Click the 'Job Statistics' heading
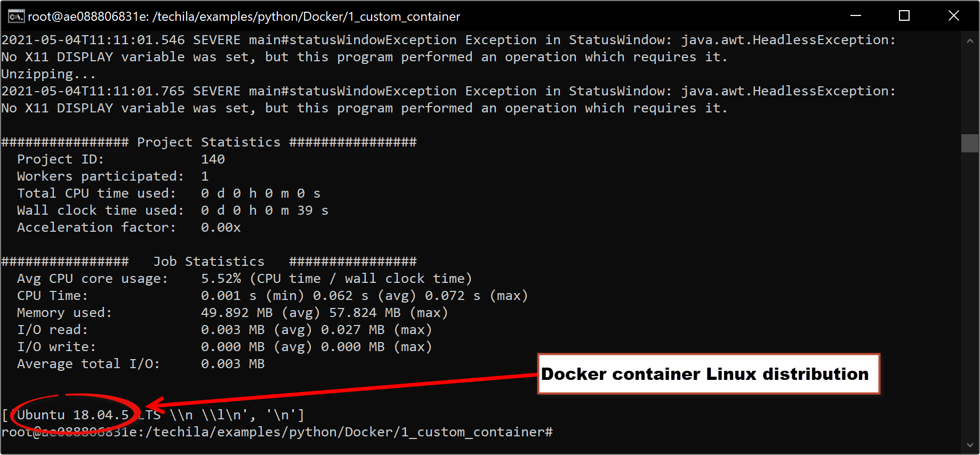The height and width of the screenshot is (455, 980). pos(208,262)
